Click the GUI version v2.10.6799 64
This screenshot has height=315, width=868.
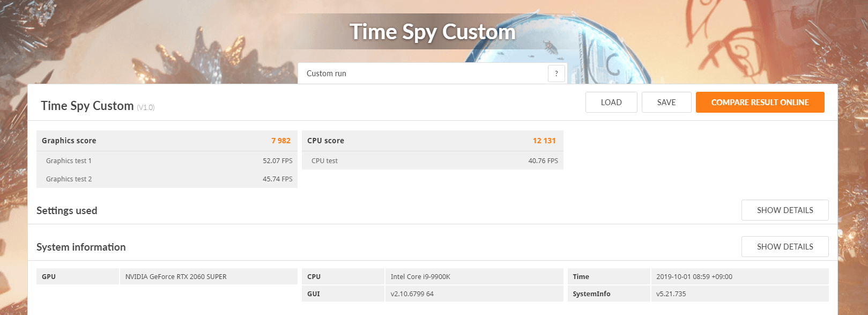click(x=412, y=294)
